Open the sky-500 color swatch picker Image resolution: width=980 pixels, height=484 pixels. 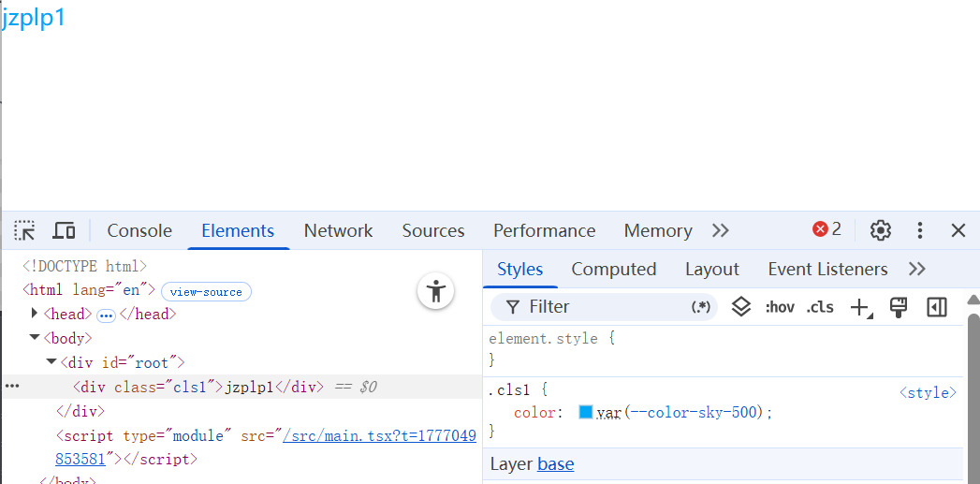point(586,412)
